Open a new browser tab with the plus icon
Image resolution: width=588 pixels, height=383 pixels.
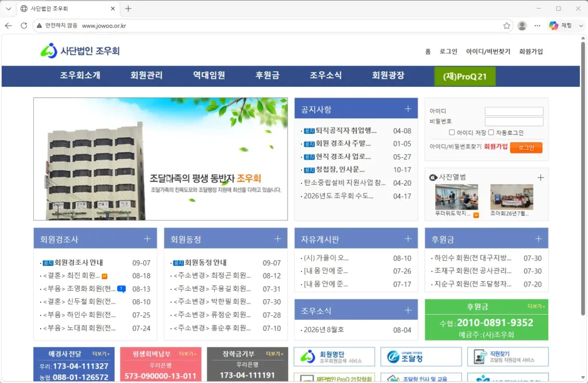point(128,8)
